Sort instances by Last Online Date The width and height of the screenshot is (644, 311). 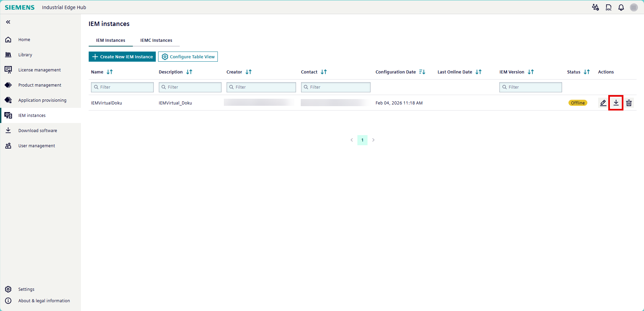tap(478, 72)
